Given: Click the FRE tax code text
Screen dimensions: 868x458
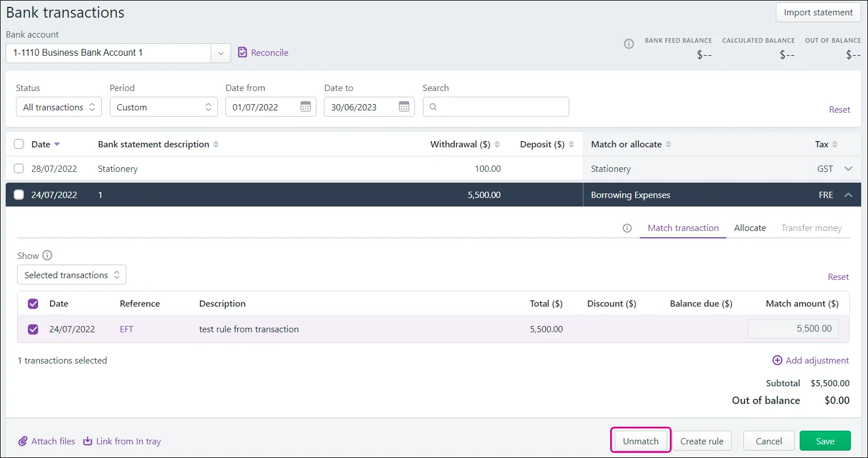Looking at the screenshot, I should pos(826,195).
